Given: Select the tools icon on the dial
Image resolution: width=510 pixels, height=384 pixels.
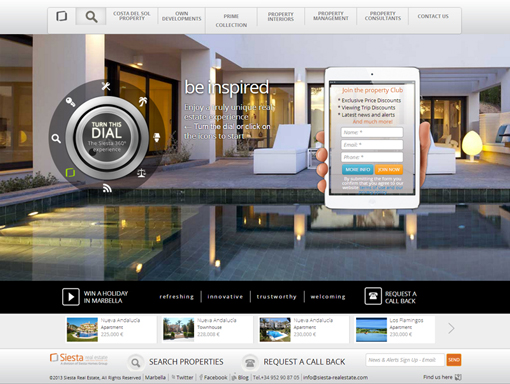Looking at the screenshot, I should point(106,86).
